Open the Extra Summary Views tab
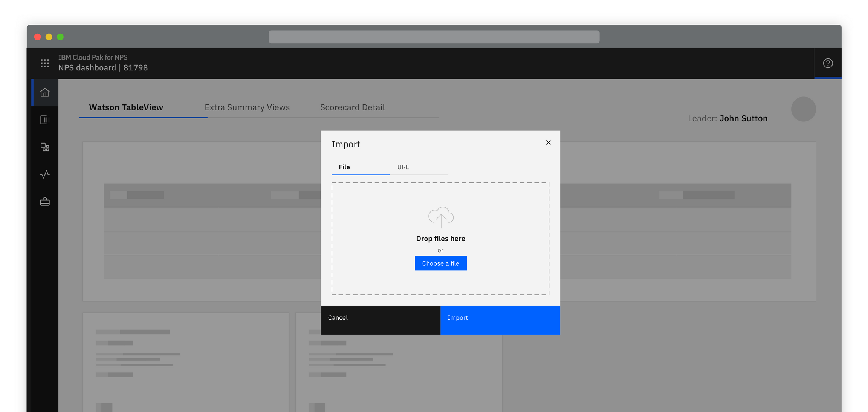 [247, 107]
